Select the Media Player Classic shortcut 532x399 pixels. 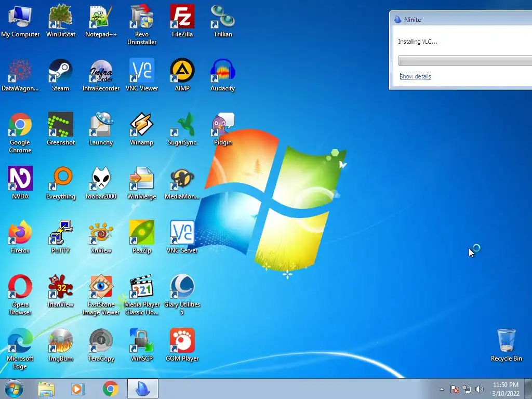point(142,295)
